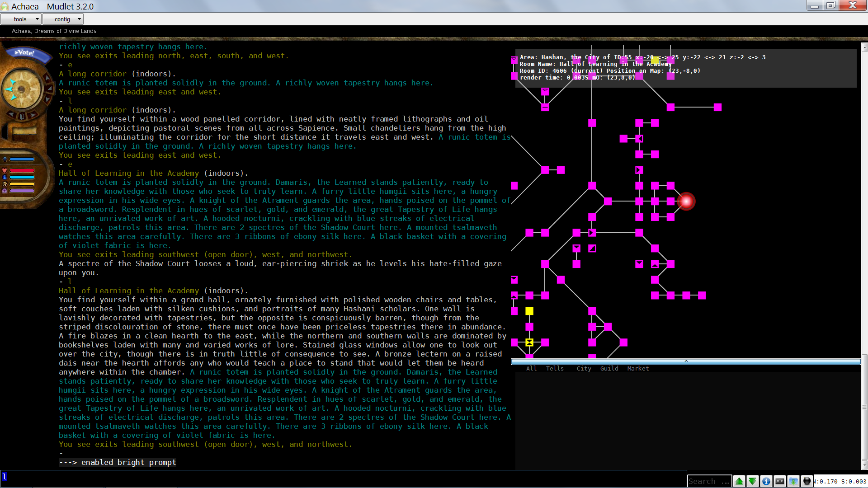Viewport: 868px width, 488px height.
Task: Toggle the cassette replay recording icon
Action: (x=779, y=481)
